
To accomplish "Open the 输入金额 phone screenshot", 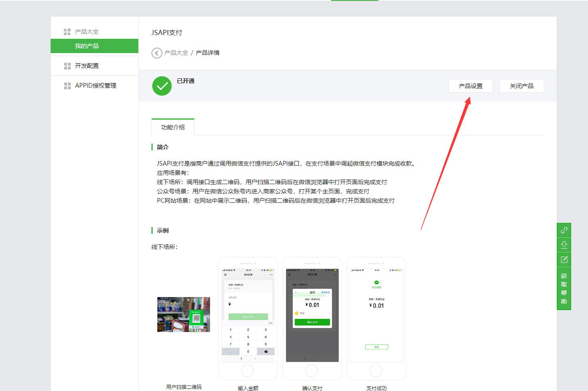I will (248, 319).
